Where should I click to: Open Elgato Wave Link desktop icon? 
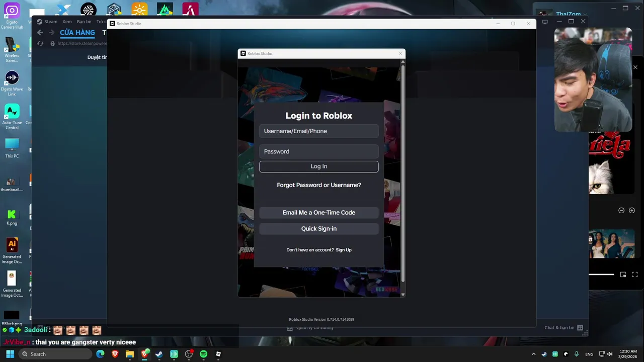point(12,83)
